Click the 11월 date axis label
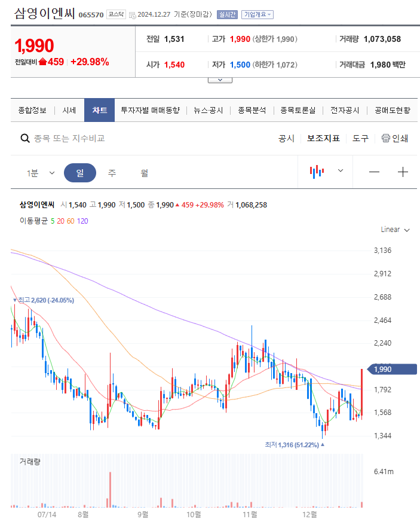The image size is (420, 522). (250, 515)
